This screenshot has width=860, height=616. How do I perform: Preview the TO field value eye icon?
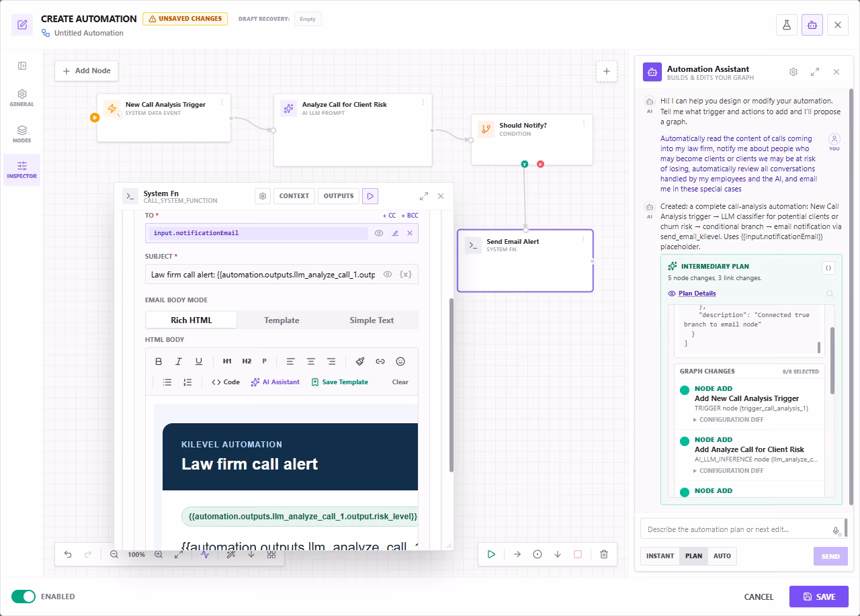point(379,233)
